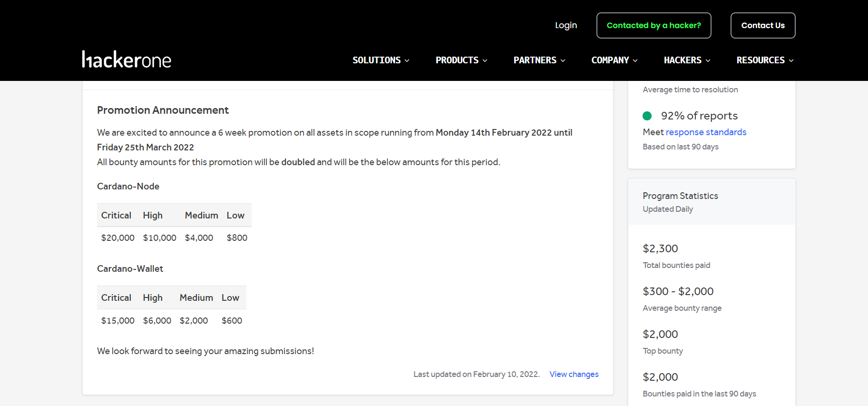Select the Promotion Announcement heading
This screenshot has height=406, width=868.
point(163,110)
